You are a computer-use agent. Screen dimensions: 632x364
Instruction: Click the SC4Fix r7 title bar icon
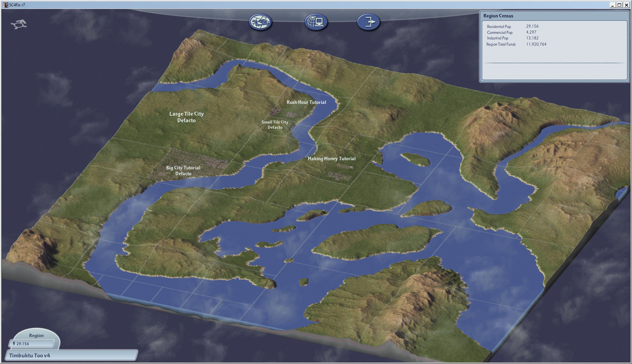tap(5, 4)
